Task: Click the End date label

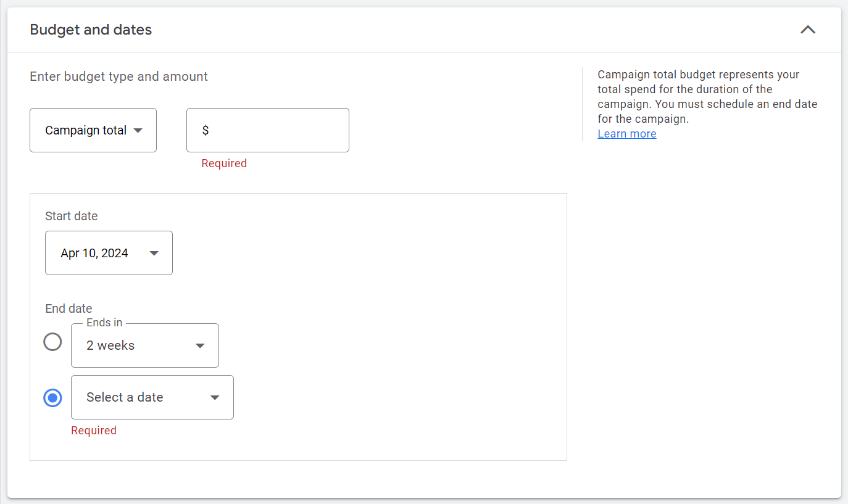Action: (x=69, y=308)
